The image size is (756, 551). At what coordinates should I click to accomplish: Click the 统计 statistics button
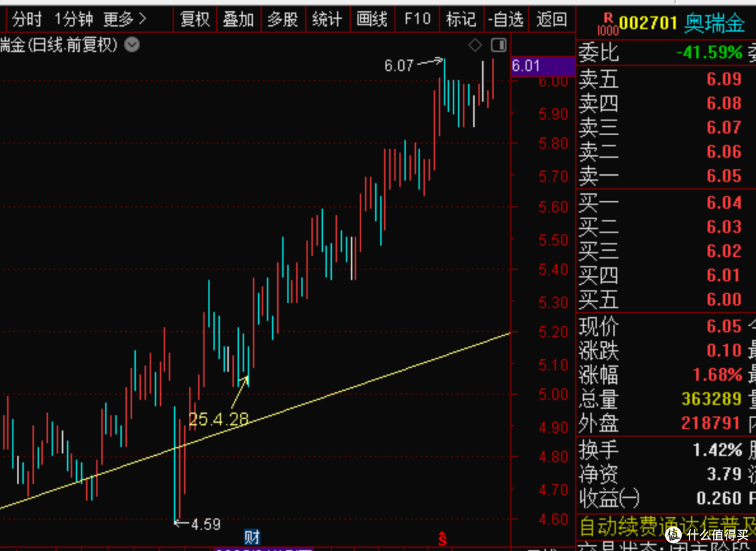328,20
